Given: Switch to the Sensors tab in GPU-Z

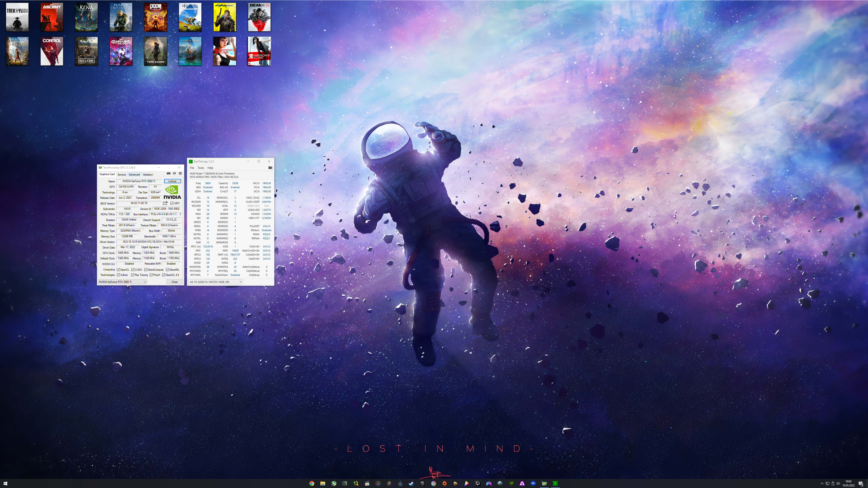Looking at the screenshot, I should [122, 174].
